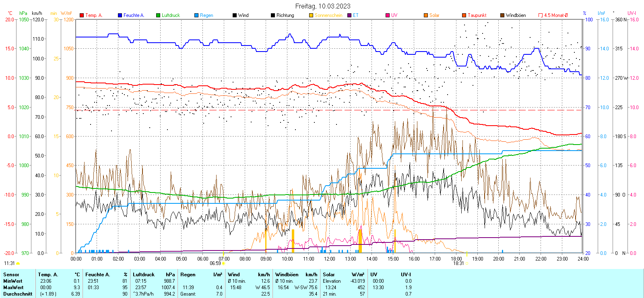Click the red Temp. A. legend square
The image size is (644, 298).
[x=82, y=15]
